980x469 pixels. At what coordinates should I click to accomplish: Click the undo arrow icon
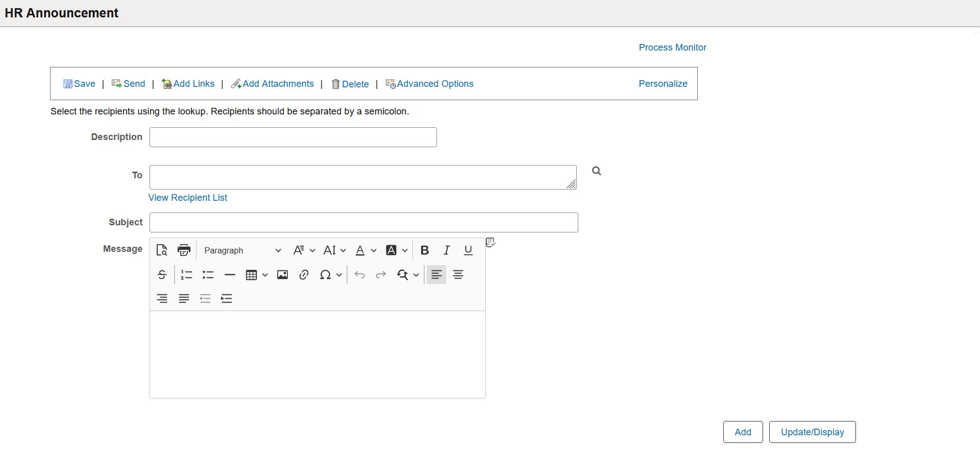pyautogui.click(x=359, y=275)
